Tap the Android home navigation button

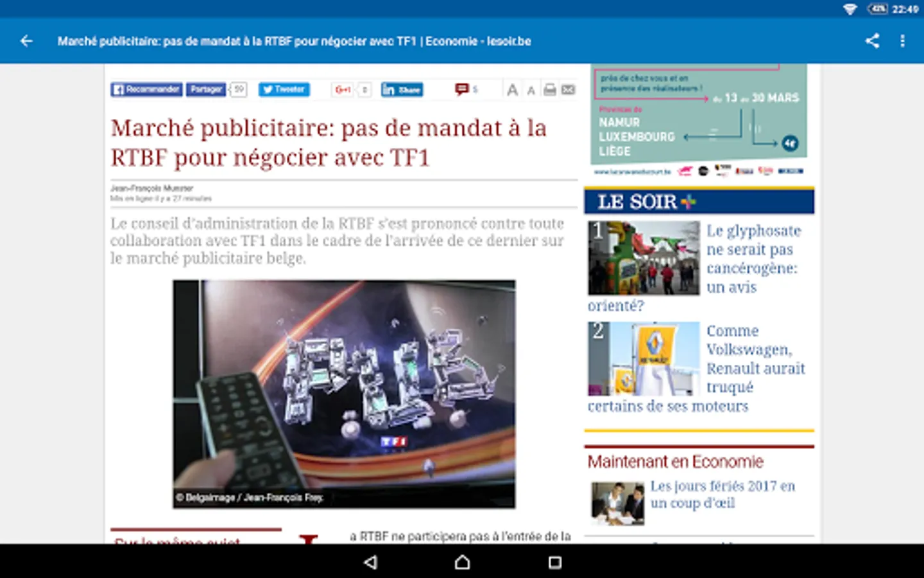click(462, 562)
